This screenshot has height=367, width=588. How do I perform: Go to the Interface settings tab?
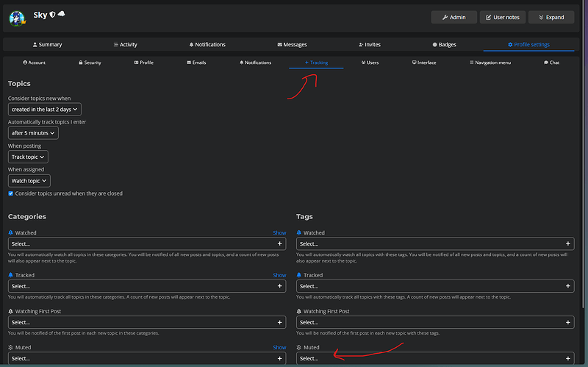(424, 63)
